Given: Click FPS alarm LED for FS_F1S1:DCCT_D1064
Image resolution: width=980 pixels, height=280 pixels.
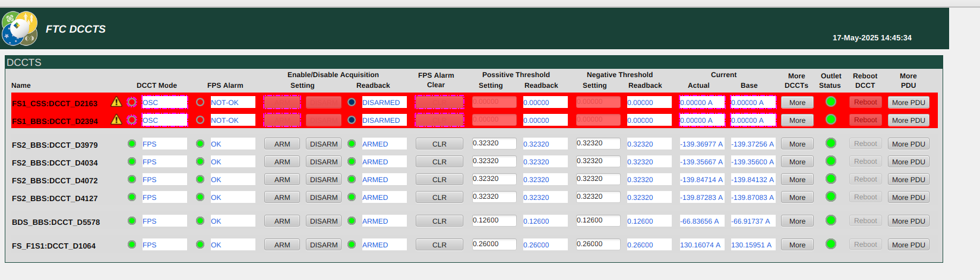Looking at the screenshot, I should [200, 244].
